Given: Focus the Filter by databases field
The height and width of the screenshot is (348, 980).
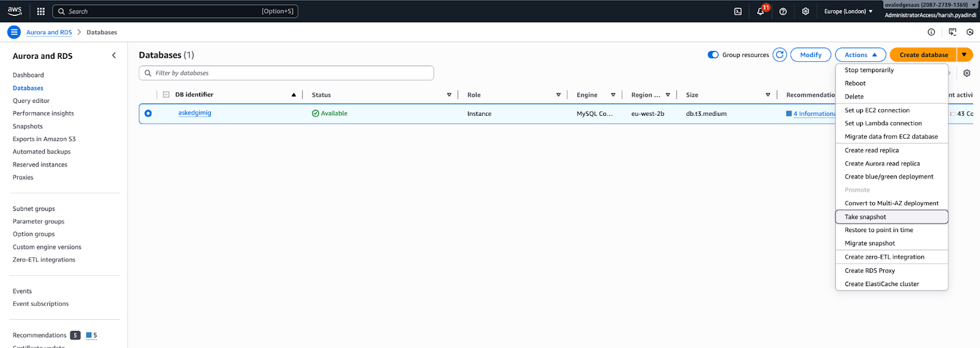Looking at the screenshot, I should click(287, 73).
